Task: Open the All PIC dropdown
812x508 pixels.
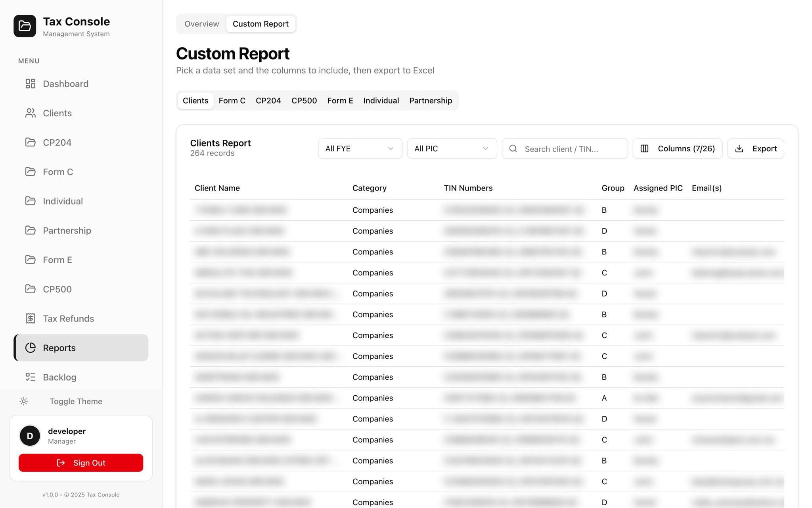Action: 452,149
